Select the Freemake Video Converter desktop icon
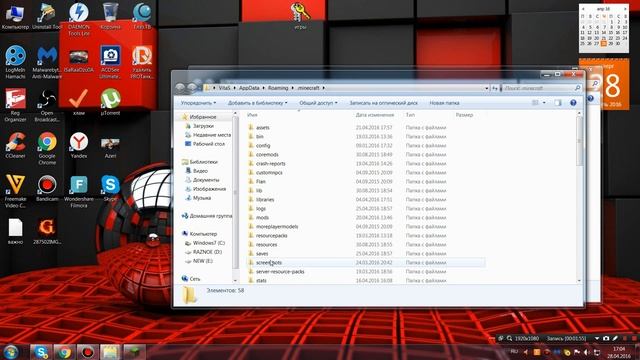Image resolution: width=640 pixels, height=360 pixels. click(15, 192)
